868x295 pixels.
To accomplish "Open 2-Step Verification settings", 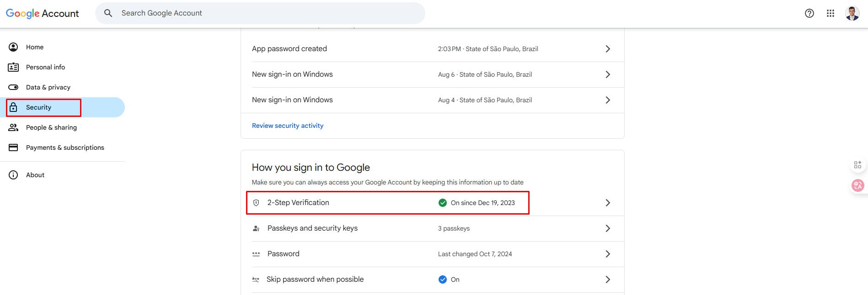I will tap(432, 203).
